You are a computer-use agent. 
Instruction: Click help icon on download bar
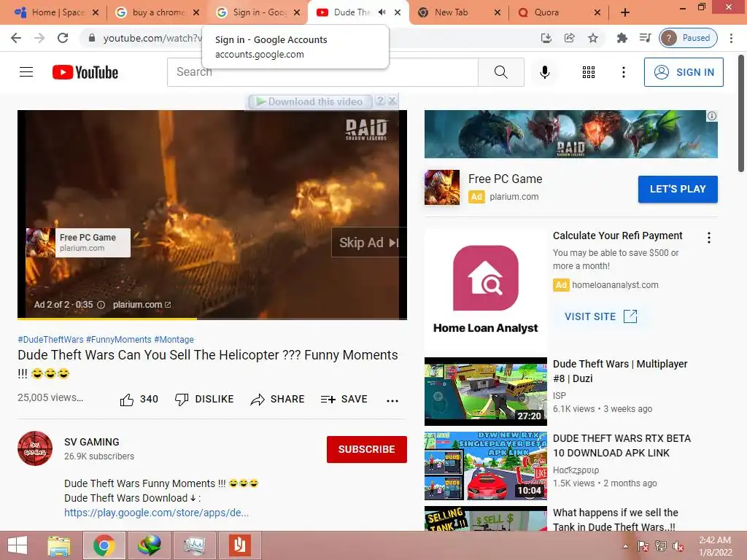tap(380, 101)
